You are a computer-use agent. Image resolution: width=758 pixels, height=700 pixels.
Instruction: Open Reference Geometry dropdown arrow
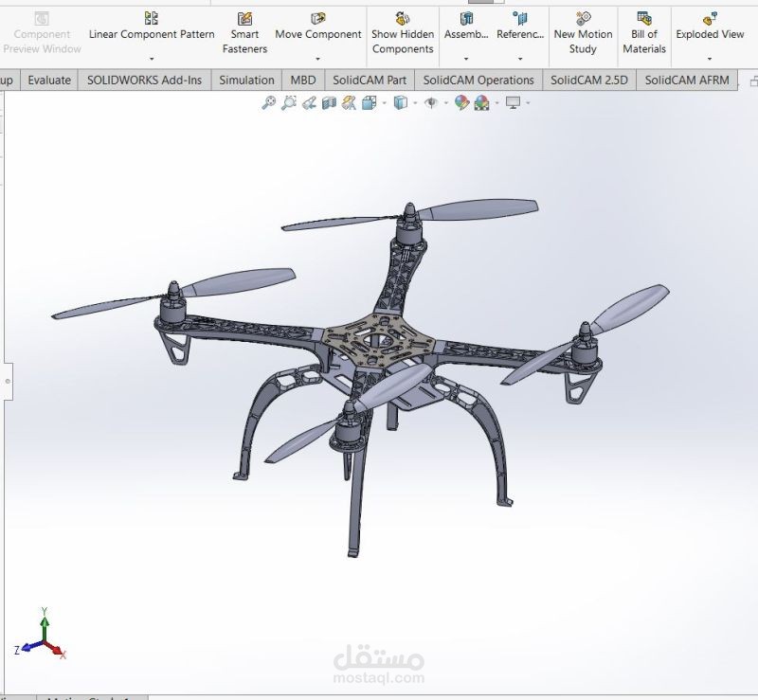pyautogui.click(x=520, y=59)
